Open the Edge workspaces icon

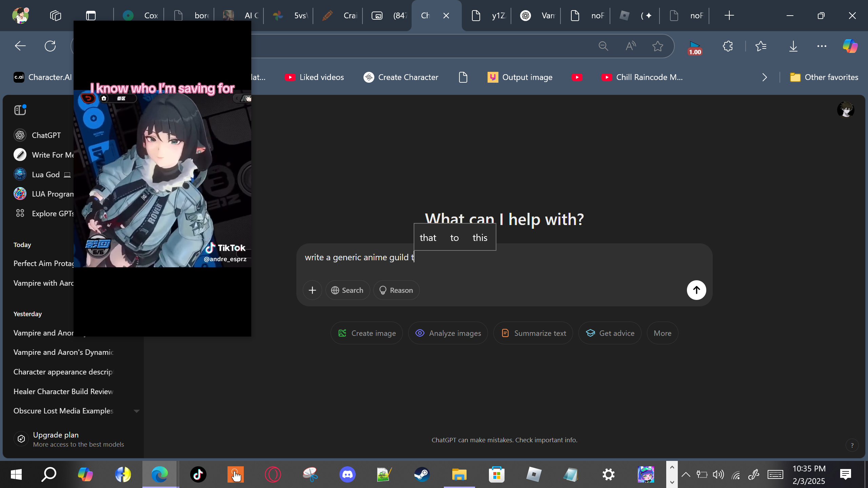click(56, 16)
